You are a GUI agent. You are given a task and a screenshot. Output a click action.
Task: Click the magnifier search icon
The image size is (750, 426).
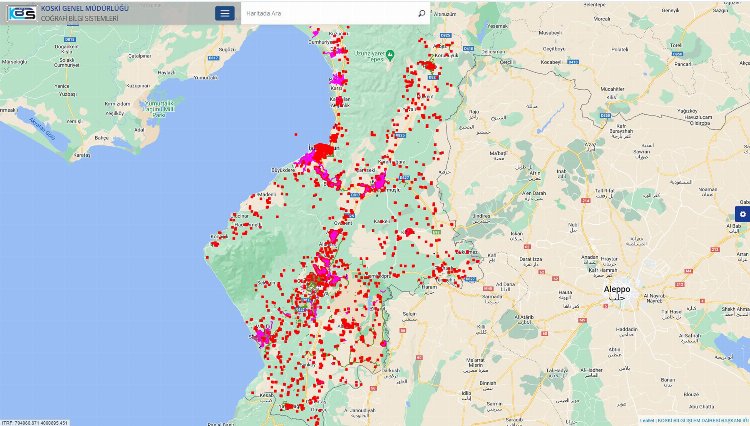pyautogui.click(x=422, y=13)
